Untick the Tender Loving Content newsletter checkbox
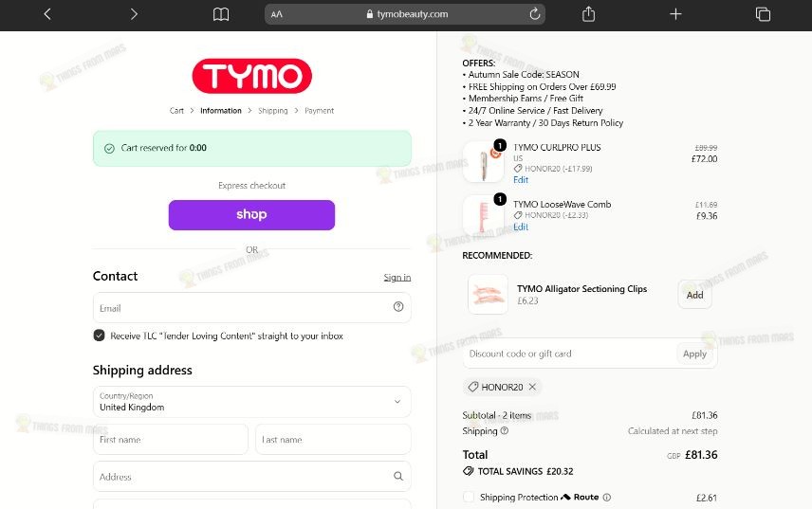Screen dimensions: 812x509 pyautogui.click(x=99, y=336)
